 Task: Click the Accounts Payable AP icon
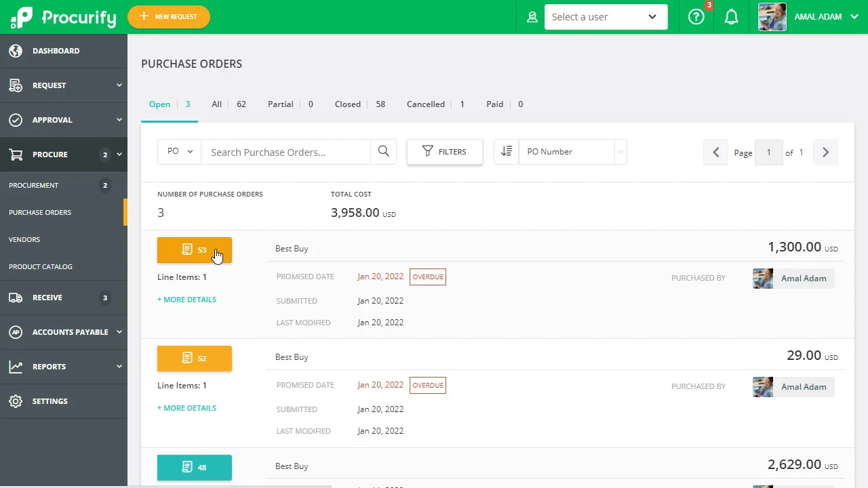[16, 332]
